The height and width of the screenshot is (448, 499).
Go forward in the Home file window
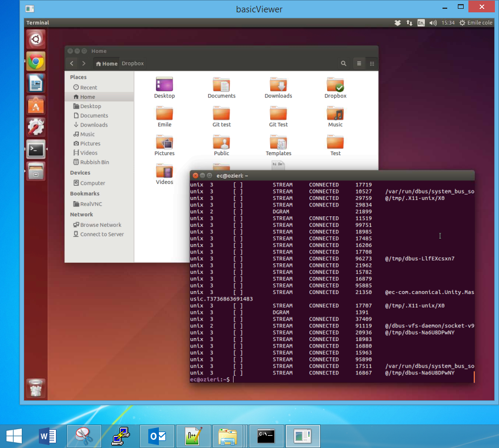(x=84, y=63)
